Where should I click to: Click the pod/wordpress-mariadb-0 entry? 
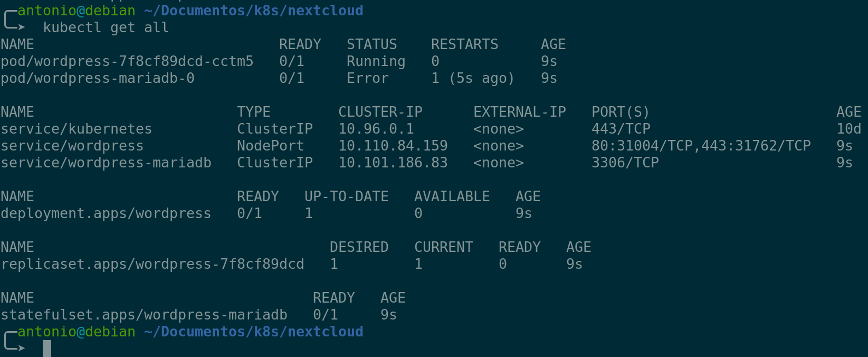[98, 78]
